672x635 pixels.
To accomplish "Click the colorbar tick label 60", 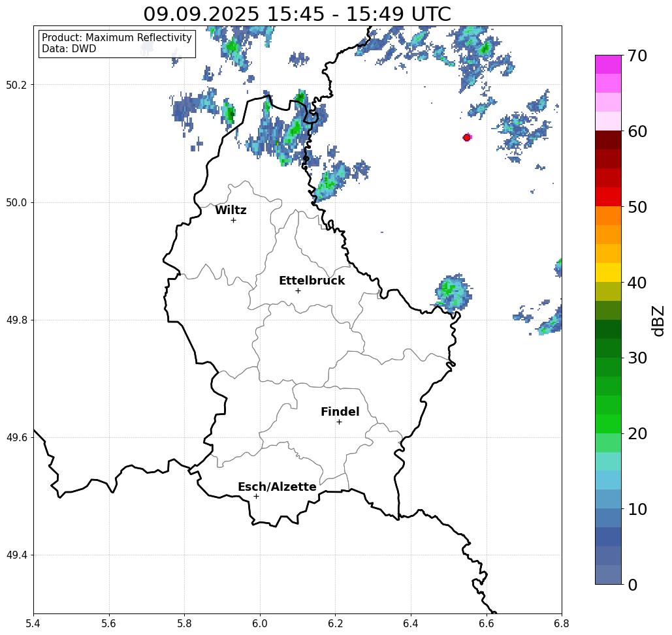I will pyautogui.click(x=637, y=131).
